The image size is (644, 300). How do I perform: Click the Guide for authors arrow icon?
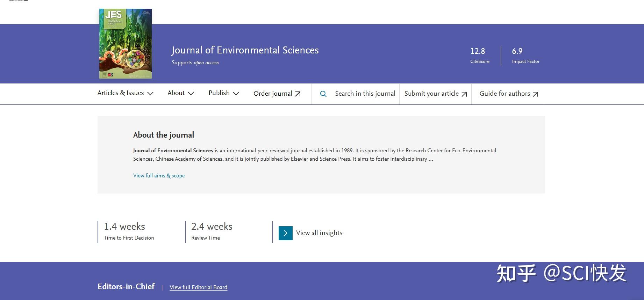536,94
